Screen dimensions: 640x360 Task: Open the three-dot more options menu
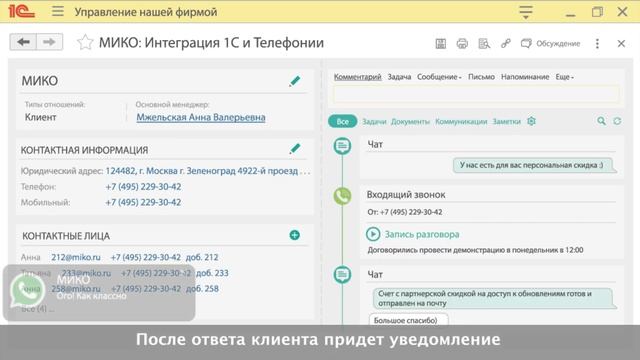coord(597,44)
